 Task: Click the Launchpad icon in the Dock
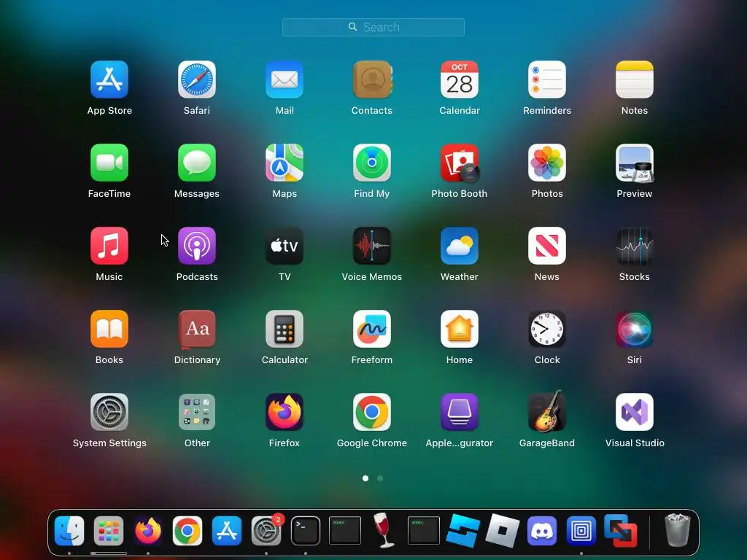tap(109, 531)
